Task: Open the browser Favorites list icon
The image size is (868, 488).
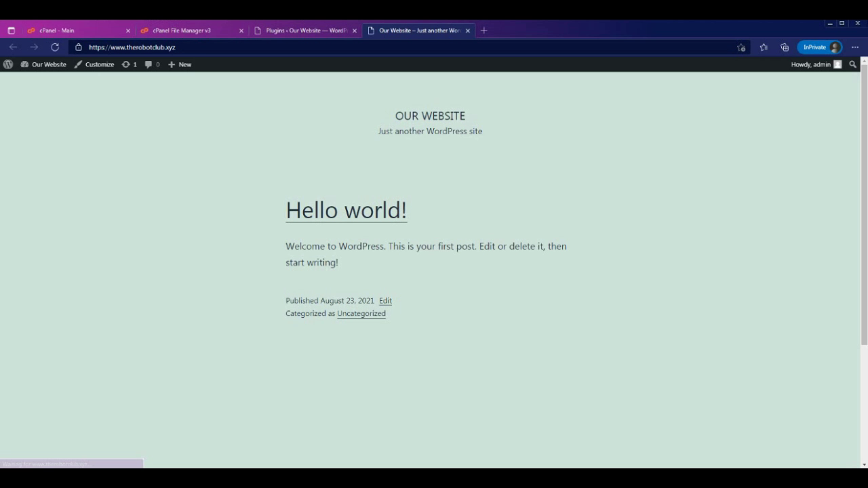Action: pos(764,47)
